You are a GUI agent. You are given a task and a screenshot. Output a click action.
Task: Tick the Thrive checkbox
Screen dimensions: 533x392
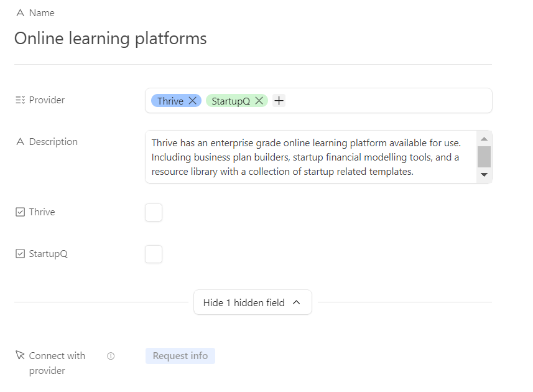point(154,213)
